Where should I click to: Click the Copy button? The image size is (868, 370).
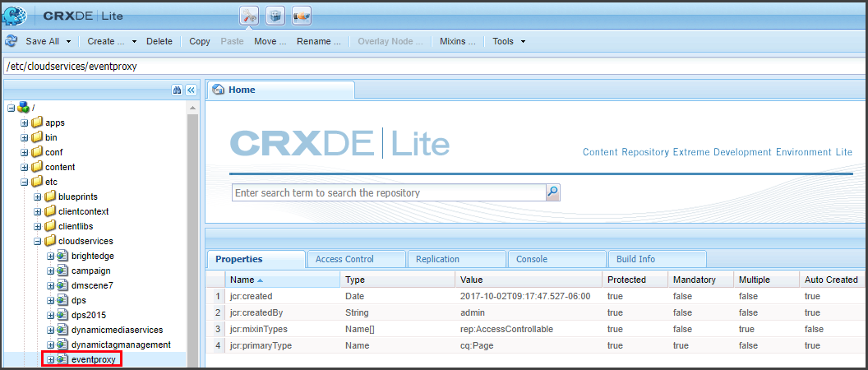(x=199, y=41)
